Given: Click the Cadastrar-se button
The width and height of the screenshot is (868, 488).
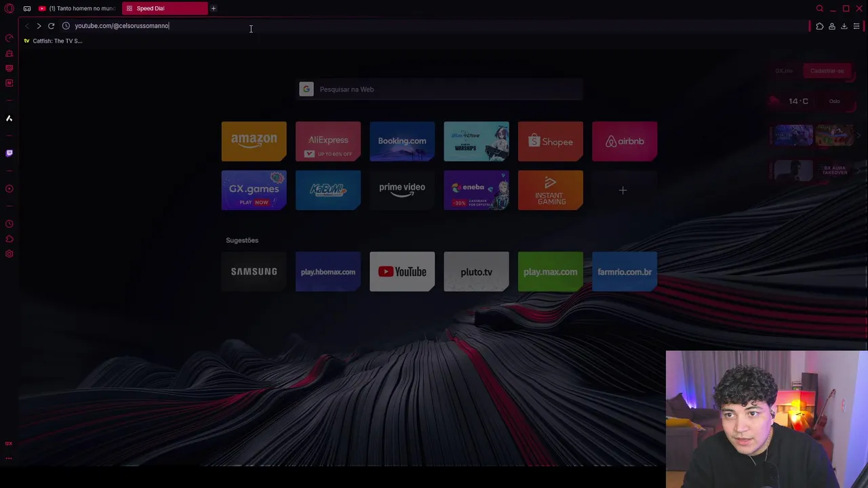Looking at the screenshot, I should pyautogui.click(x=827, y=70).
